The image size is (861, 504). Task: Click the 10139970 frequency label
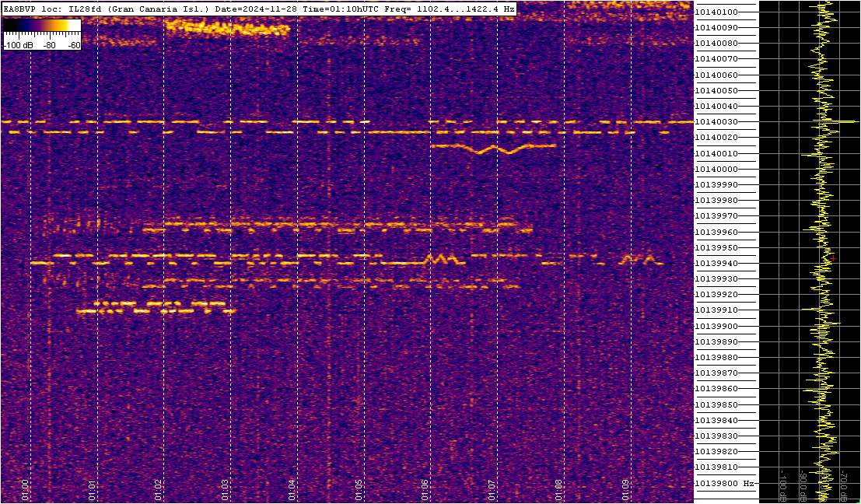point(716,216)
